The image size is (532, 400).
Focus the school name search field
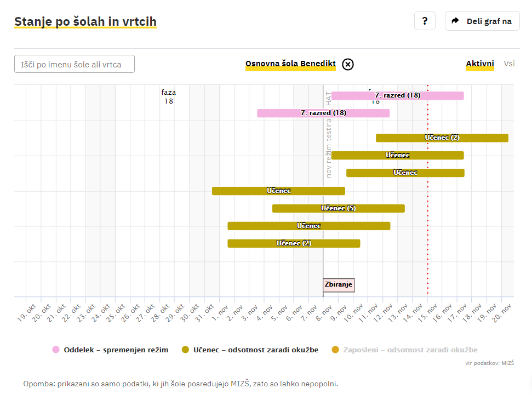coord(75,64)
